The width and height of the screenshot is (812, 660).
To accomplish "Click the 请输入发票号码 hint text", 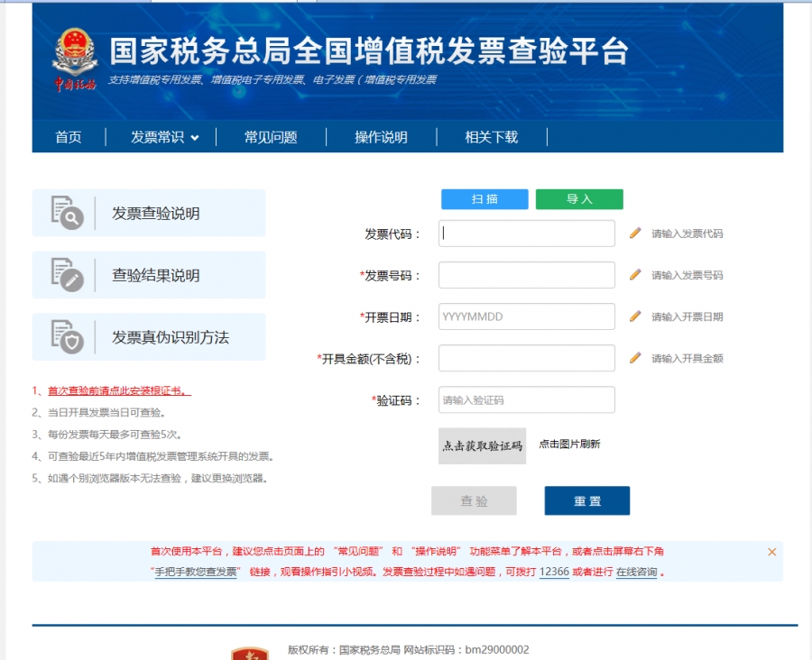I will pos(687,275).
